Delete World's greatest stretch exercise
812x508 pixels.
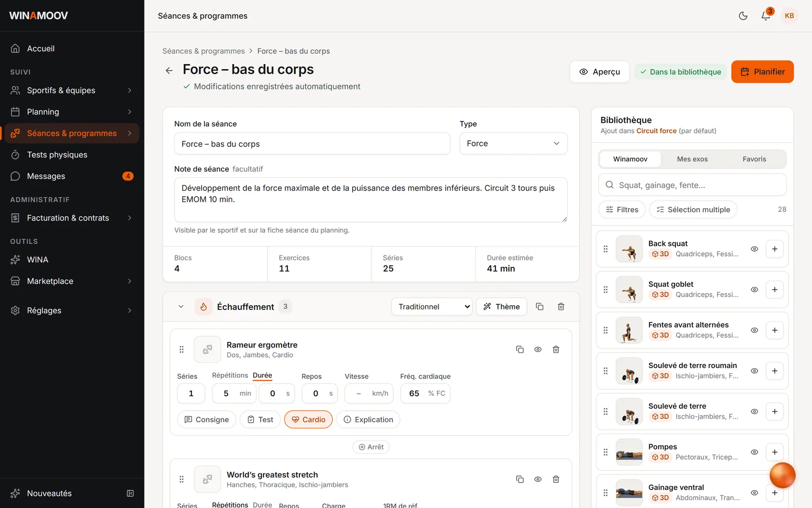[556, 480]
